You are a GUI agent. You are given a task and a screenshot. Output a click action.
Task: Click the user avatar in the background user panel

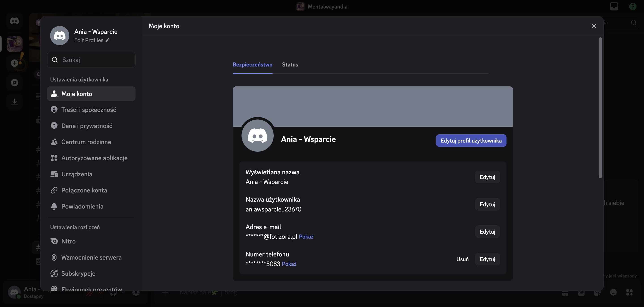click(x=14, y=292)
